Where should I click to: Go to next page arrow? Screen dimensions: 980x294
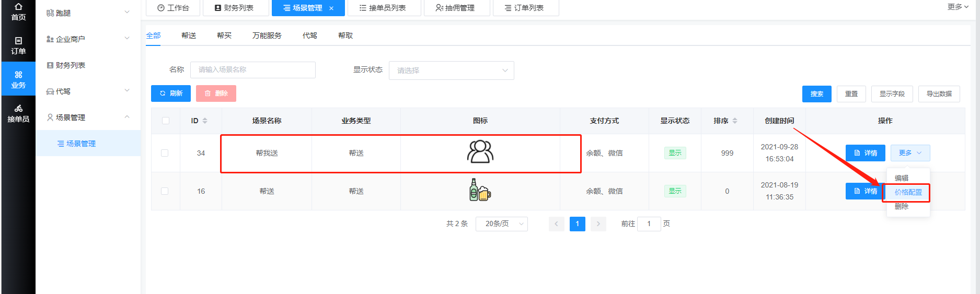pyautogui.click(x=598, y=224)
